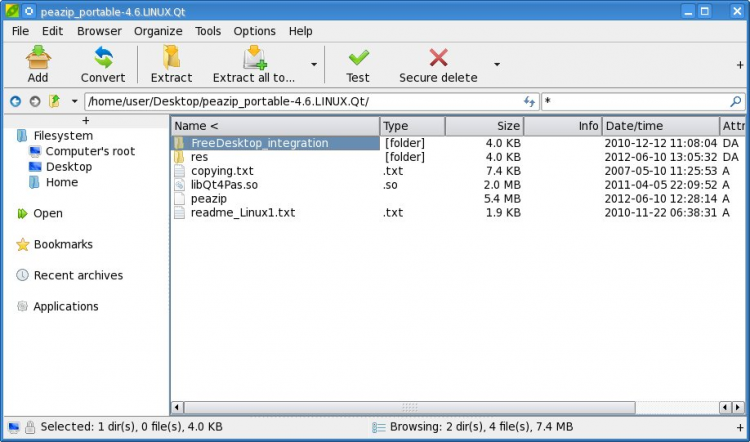
Task: Click date 2012-06-10 13:05:32 of res
Action: [x=661, y=157]
